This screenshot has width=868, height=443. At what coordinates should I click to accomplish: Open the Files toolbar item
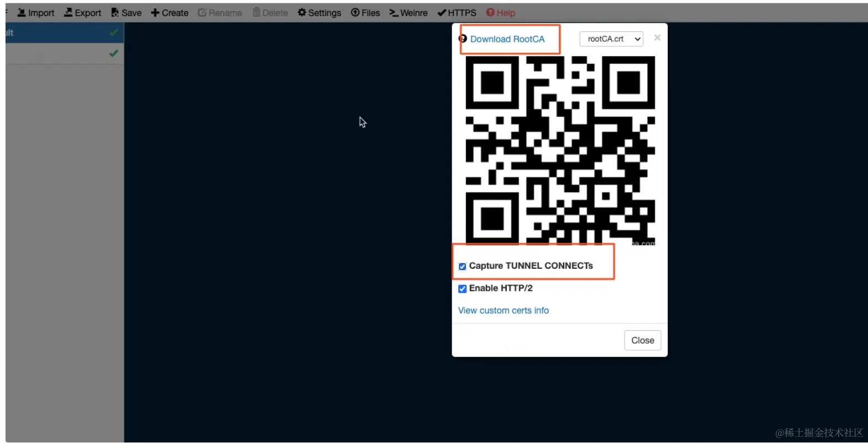[x=366, y=13]
